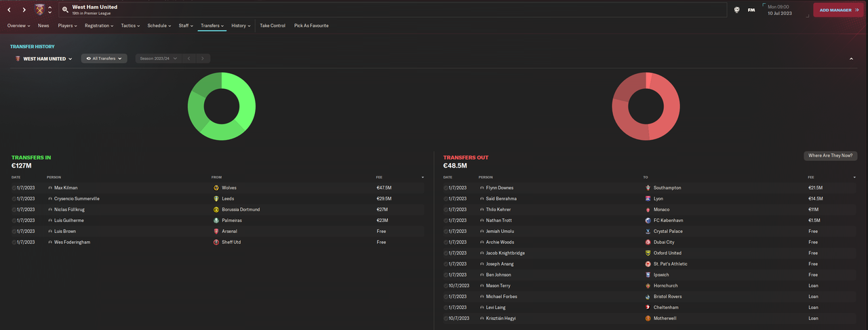Click the club switcher up/down arrows
Image resolution: width=868 pixels, height=330 pixels.
pos(50,10)
